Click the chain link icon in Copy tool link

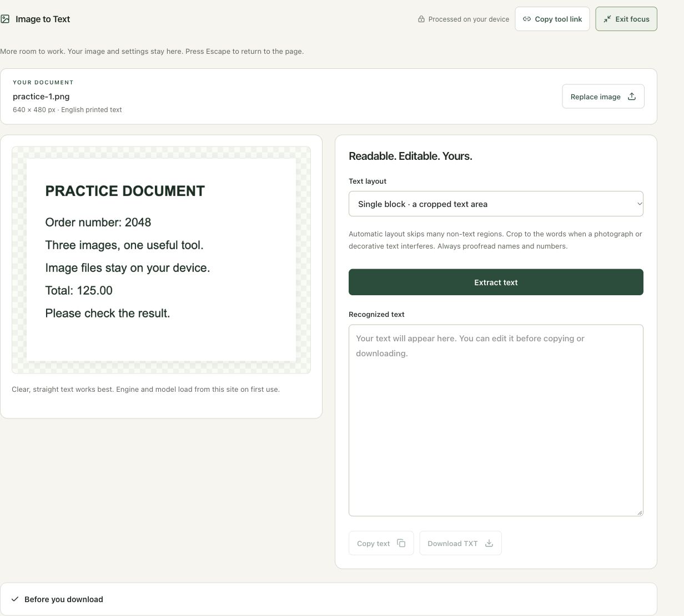click(x=527, y=19)
